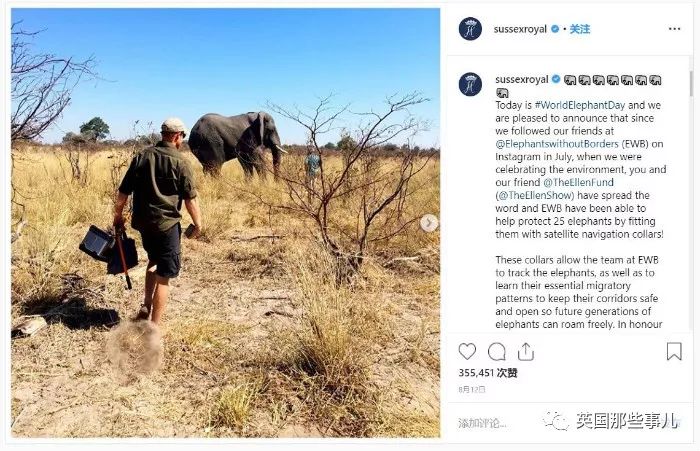Click the verified badge in caption
700x451 pixels.
click(556, 79)
